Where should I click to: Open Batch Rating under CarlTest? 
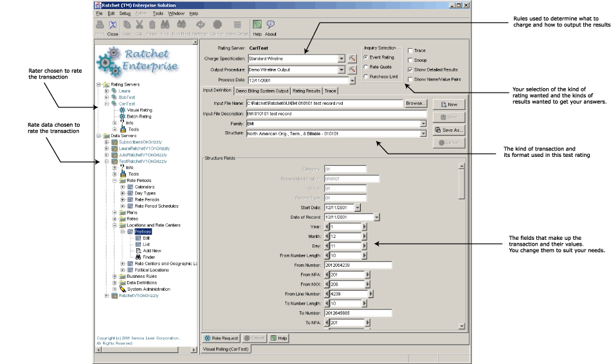coord(139,116)
